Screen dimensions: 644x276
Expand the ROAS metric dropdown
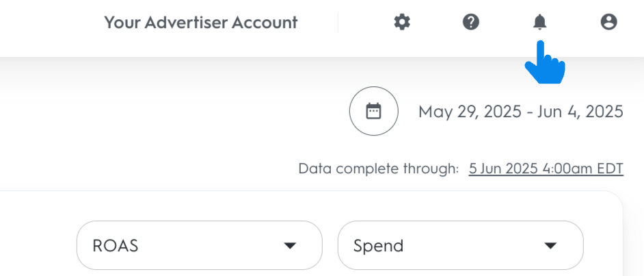199,245
